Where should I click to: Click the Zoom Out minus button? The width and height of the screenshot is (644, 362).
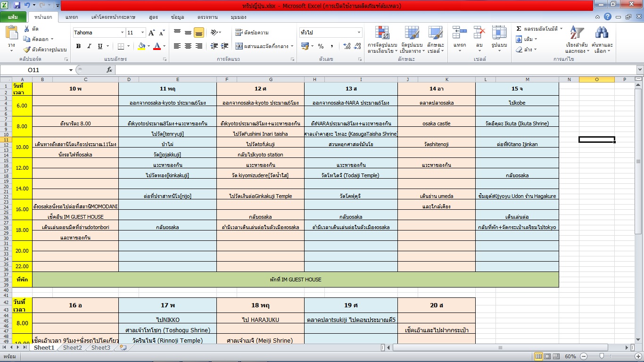[x=583, y=356]
